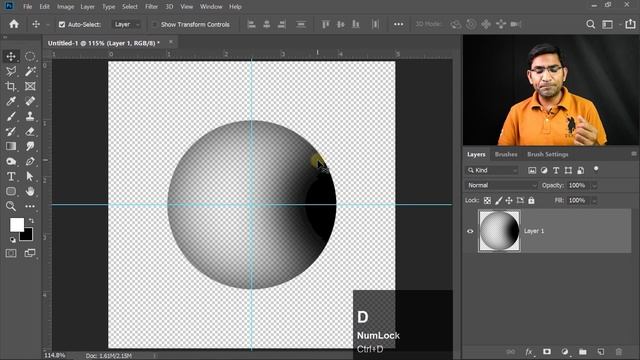Open the Image menu
The width and height of the screenshot is (640, 360).
coord(65,7)
